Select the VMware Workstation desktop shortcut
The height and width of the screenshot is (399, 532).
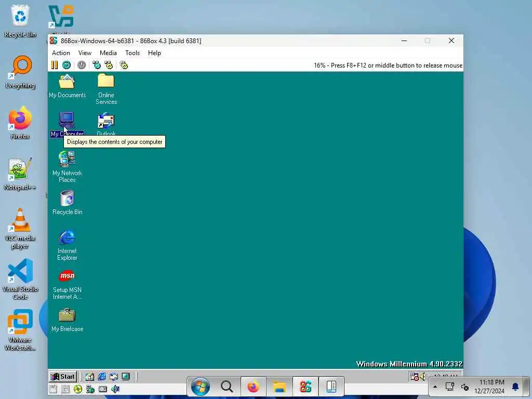coord(20,330)
